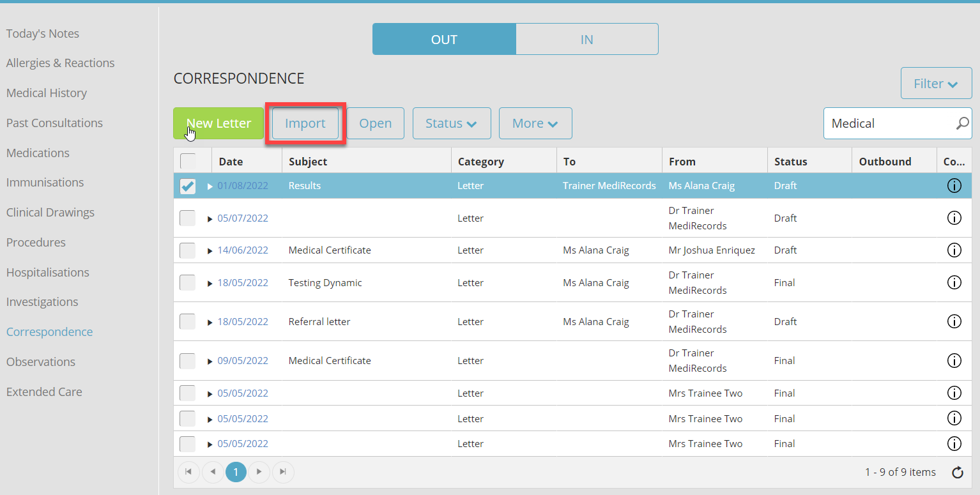Open the 14/06/2022 date link
Viewport: 980px width, 495px height.
point(243,250)
